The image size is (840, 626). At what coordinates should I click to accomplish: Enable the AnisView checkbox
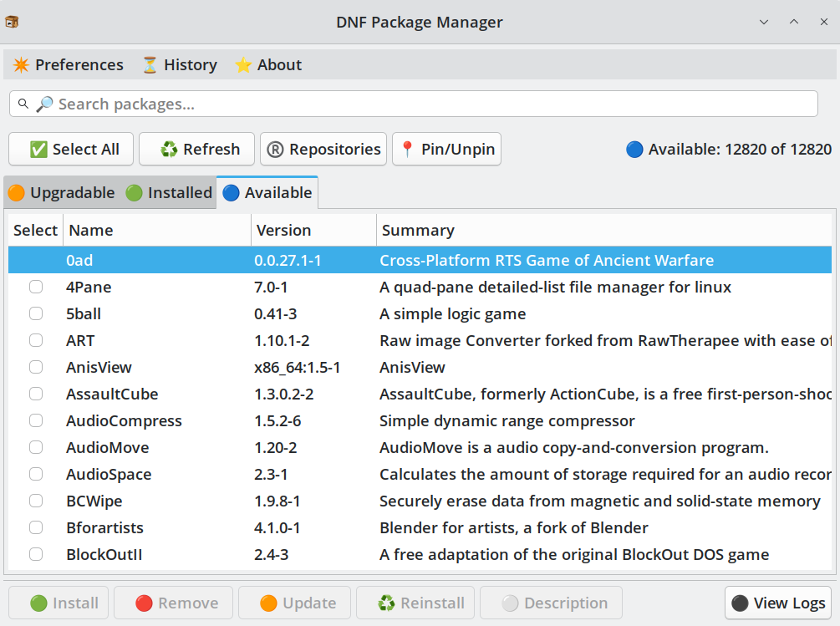(x=36, y=368)
